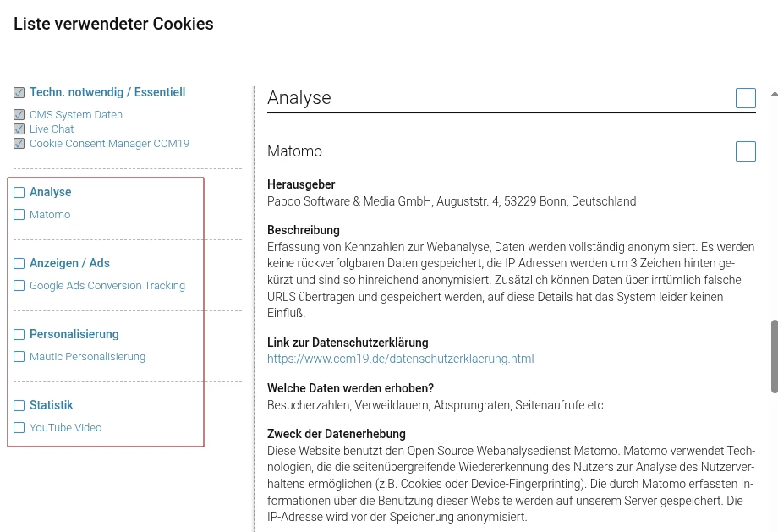Check the Anzeigen / Ads category box
Screen dimensions: 778x532
tap(19, 264)
